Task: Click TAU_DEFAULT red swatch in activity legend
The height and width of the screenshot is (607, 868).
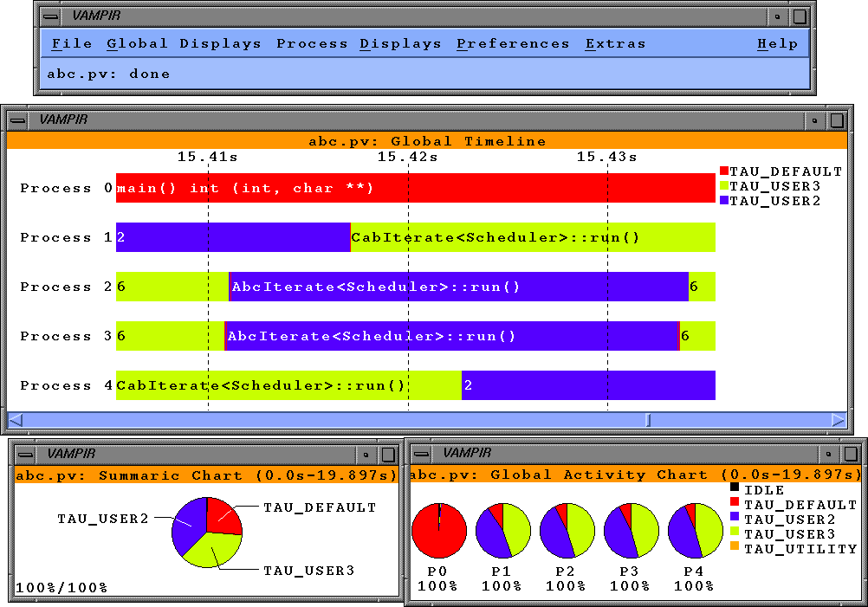Action: [x=735, y=502]
